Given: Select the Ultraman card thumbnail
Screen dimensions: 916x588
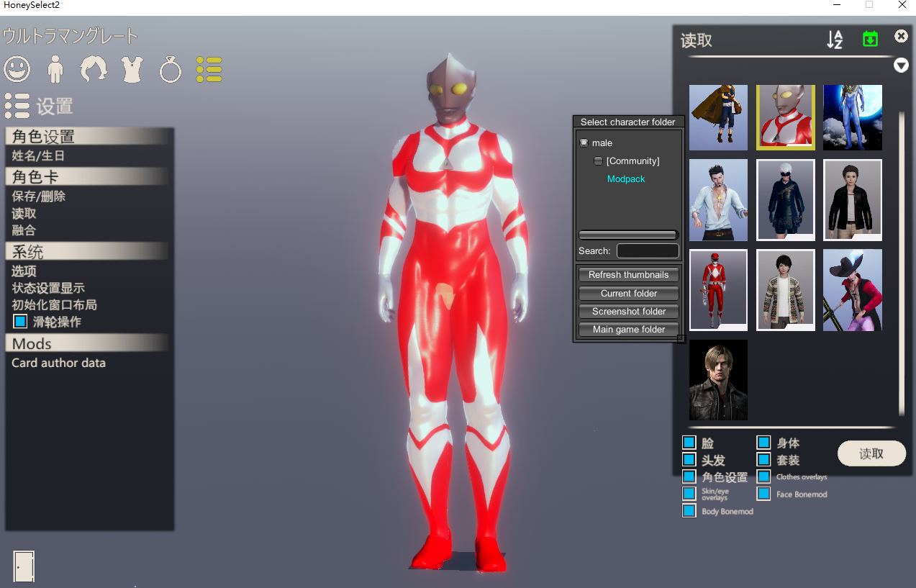Looking at the screenshot, I should pos(786,117).
